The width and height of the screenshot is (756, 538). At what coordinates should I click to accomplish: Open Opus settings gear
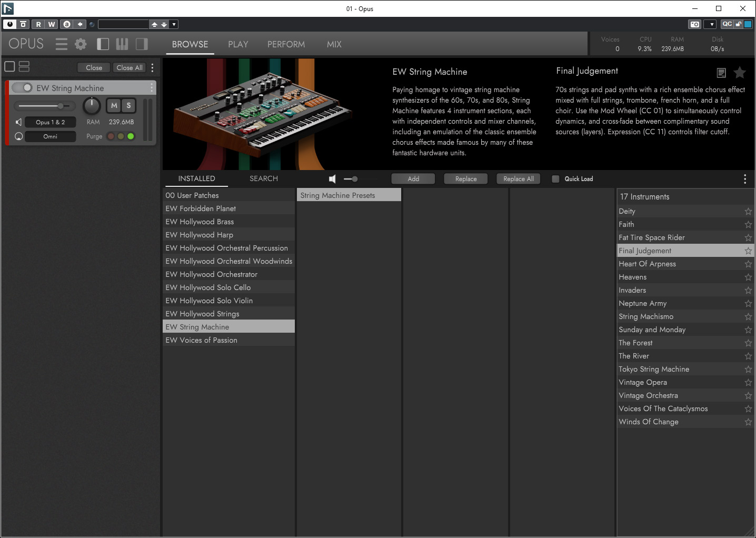[x=81, y=44]
